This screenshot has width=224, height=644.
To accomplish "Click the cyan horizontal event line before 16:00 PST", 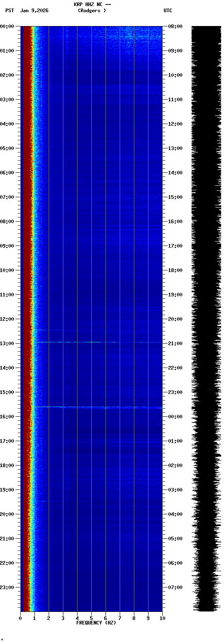I will [x=99, y=407].
